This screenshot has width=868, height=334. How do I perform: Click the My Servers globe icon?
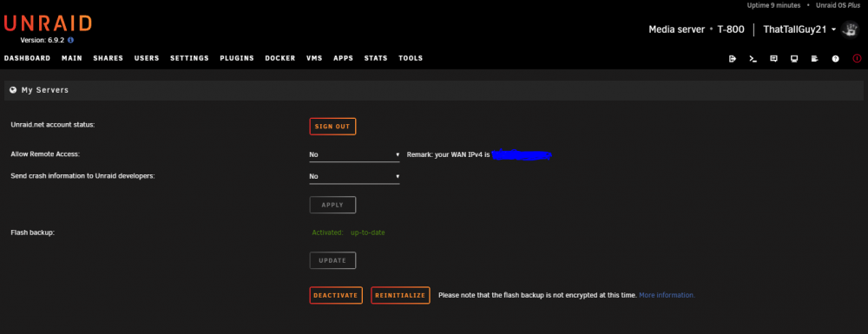tap(13, 89)
